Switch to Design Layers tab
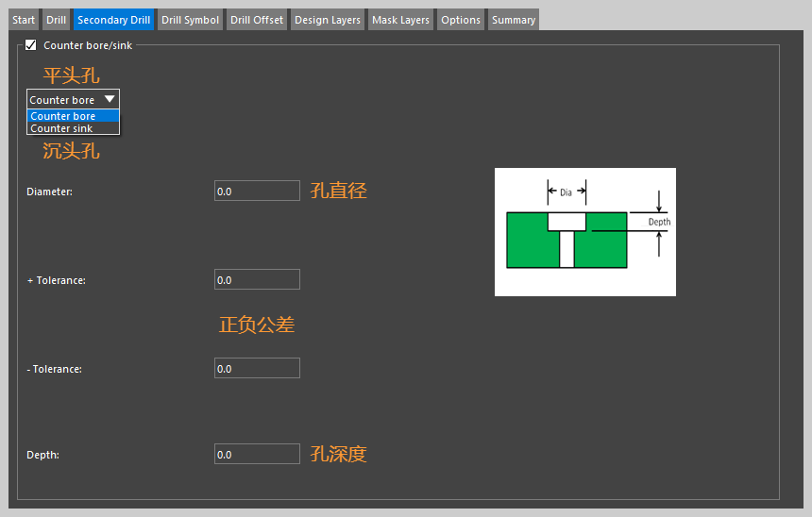The height and width of the screenshot is (517, 812). coord(327,20)
